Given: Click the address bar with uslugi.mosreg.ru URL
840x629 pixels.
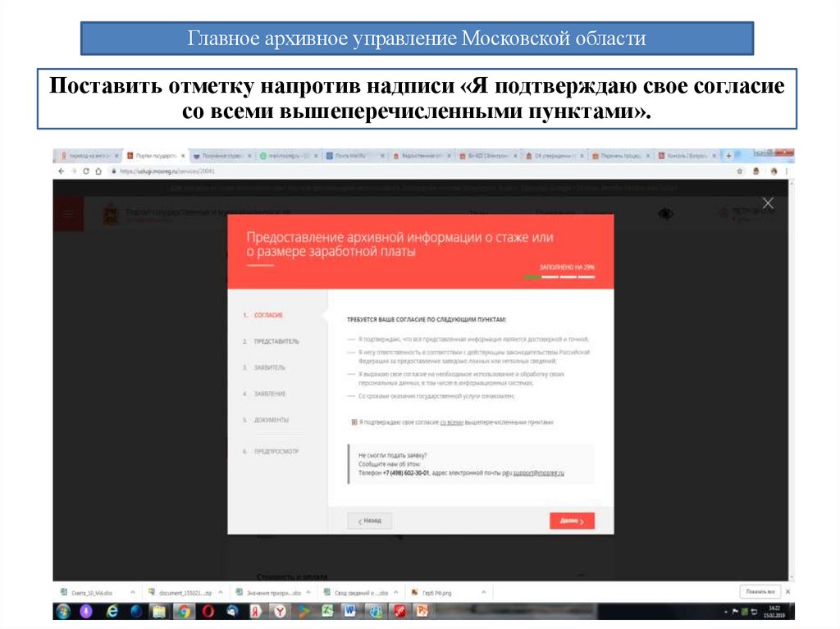Looking at the screenshot, I should click(x=421, y=171).
